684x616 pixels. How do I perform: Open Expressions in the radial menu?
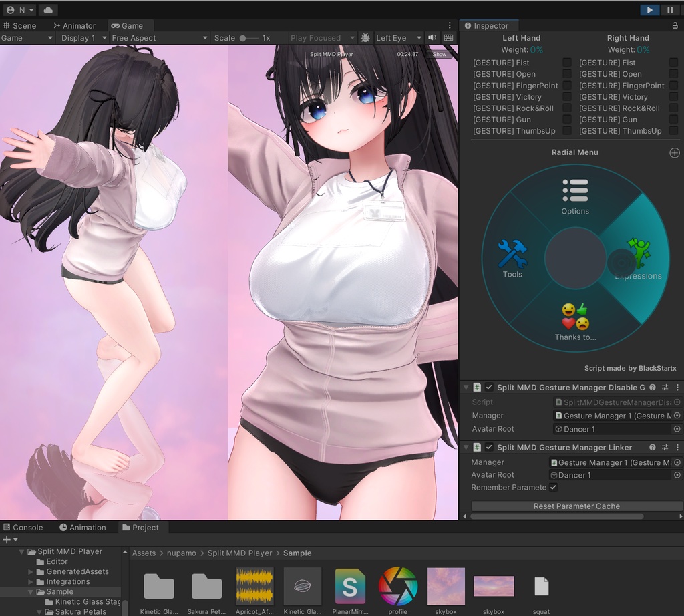[638, 259]
